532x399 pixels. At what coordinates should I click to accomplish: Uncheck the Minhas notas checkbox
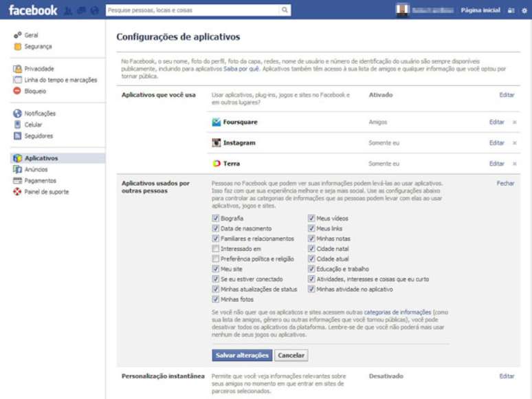pos(311,239)
